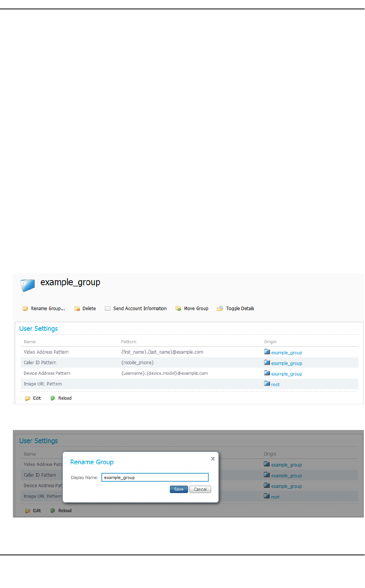The width and height of the screenshot is (365, 588).
Task: Click Rename Group dialog title
Action: click(92, 462)
